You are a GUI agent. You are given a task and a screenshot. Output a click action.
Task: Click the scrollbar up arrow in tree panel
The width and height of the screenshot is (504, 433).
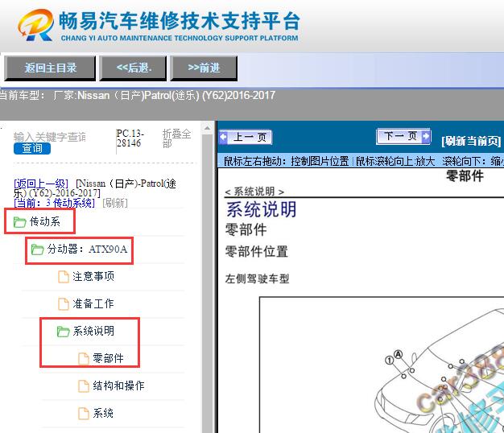click(x=208, y=129)
